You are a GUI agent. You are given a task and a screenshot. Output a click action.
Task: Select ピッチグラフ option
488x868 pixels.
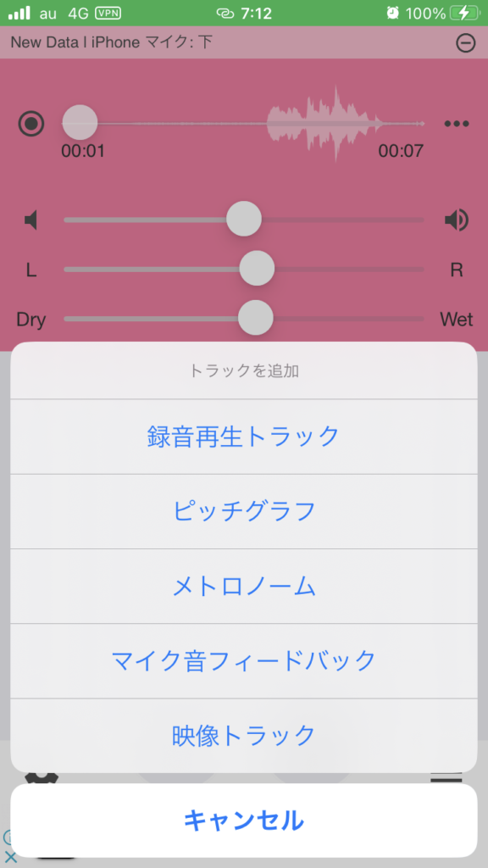(x=243, y=511)
